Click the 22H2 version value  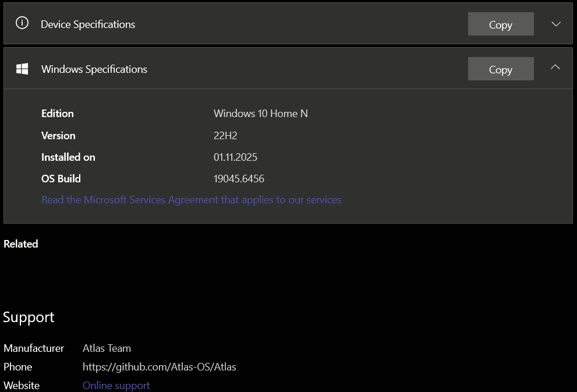pos(225,136)
